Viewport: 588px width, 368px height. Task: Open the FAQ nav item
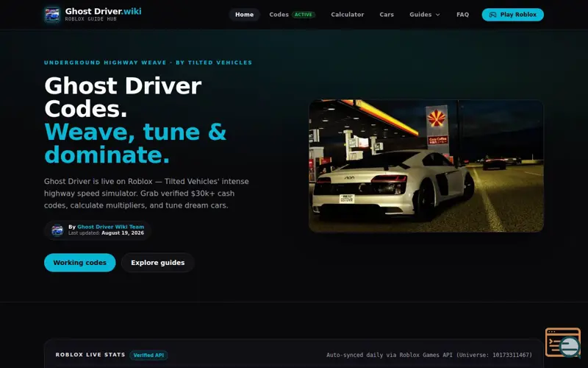(462, 15)
